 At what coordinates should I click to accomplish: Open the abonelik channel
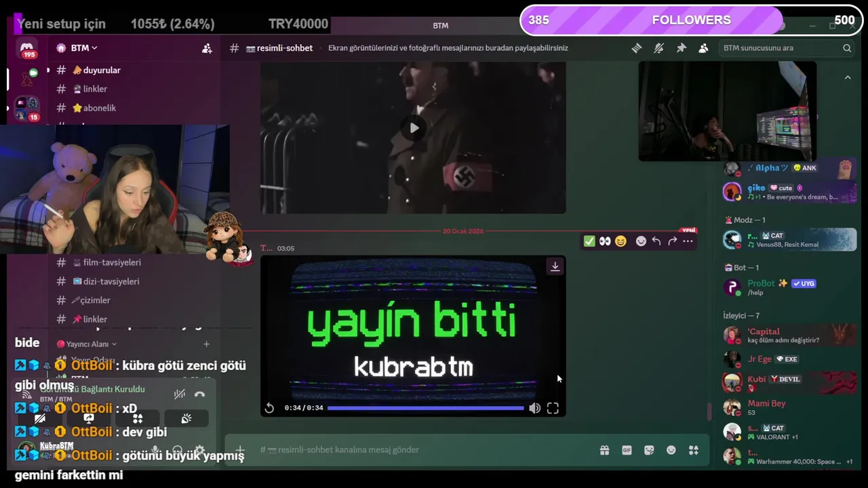[94, 108]
